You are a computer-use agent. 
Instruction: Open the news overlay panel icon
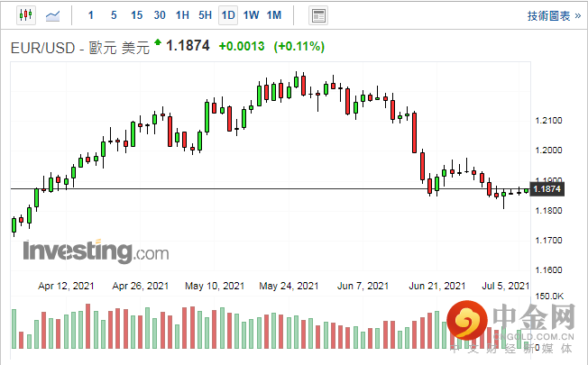point(317,15)
